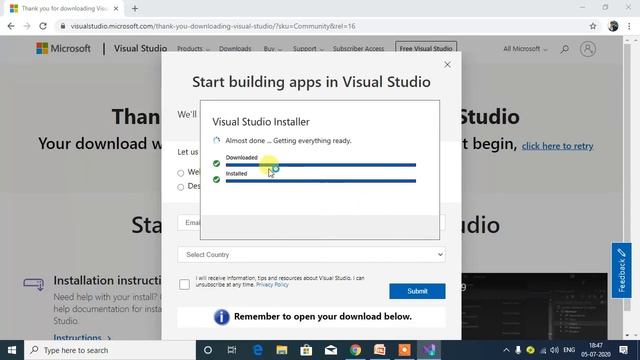Close the Start building apps dialog
Viewport: 640px width, 360px height.
447,64
